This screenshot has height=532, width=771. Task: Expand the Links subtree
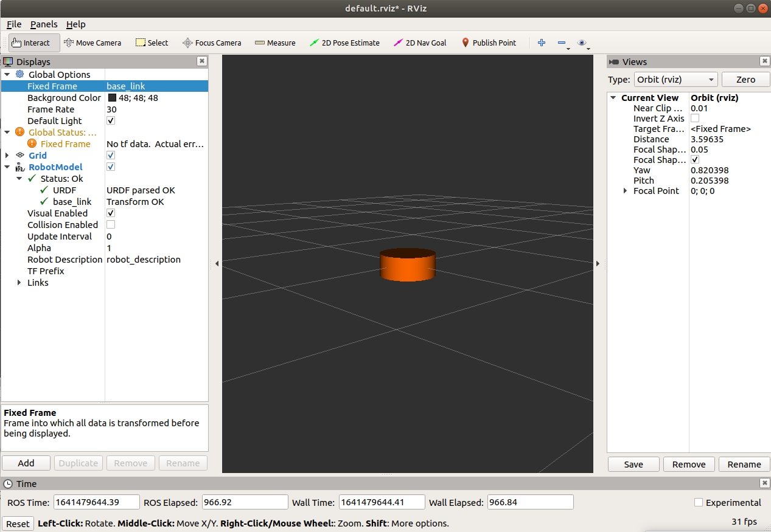coord(19,283)
